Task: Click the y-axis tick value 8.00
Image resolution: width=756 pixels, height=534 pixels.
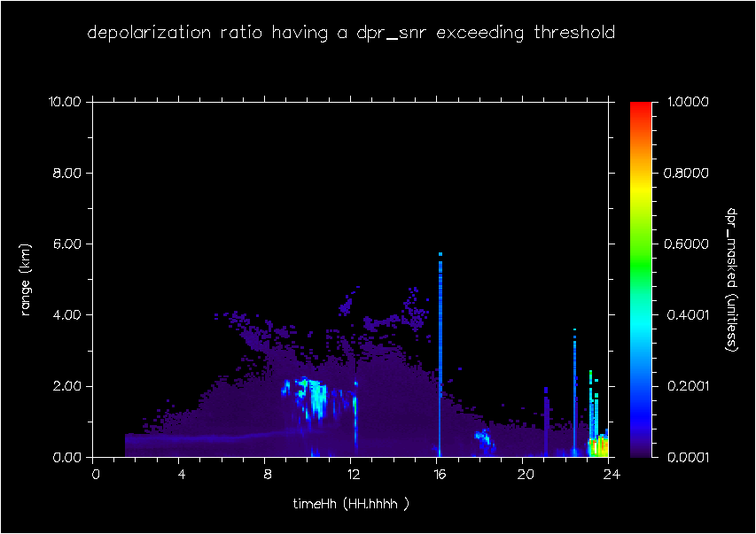Action: pos(66,173)
